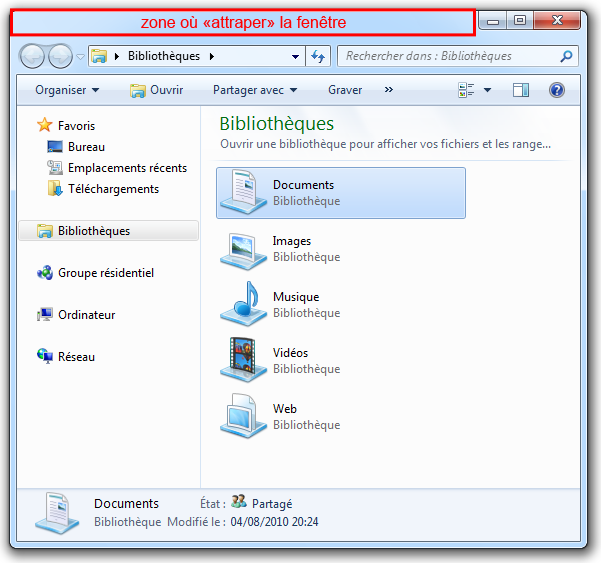This screenshot has height=563, width=601.
Task: Open the address bar history dropdown arrow
Action: pyautogui.click(x=296, y=57)
